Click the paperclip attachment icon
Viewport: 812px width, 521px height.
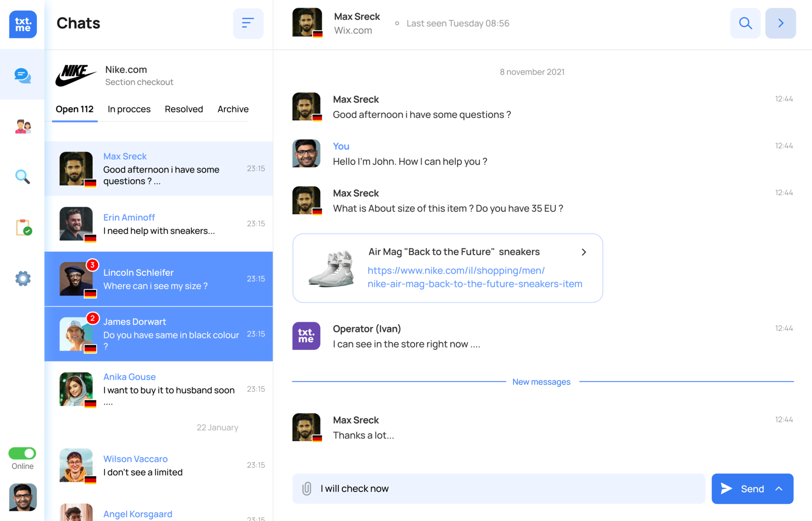306,489
